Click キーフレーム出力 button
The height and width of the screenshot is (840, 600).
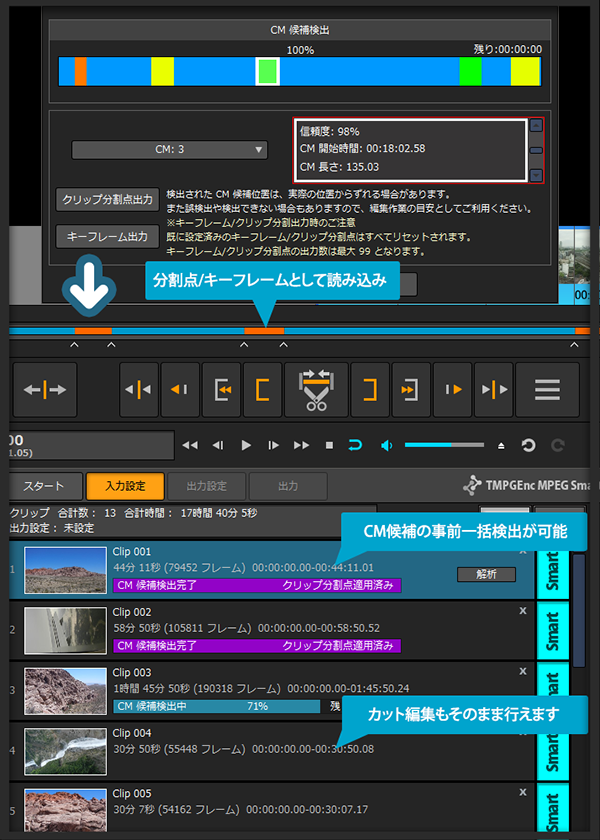click(108, 236)
